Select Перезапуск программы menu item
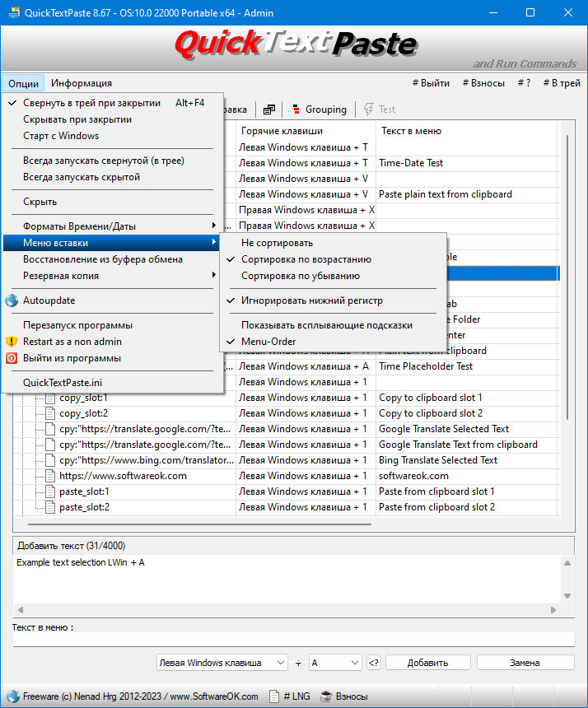 (x=113, y=325)
